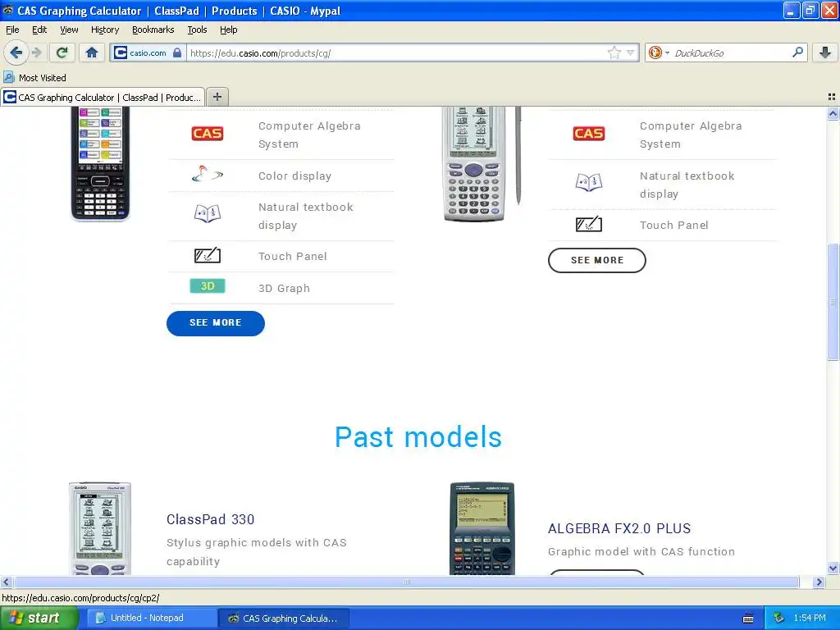Open the list all tabs button

832,97
